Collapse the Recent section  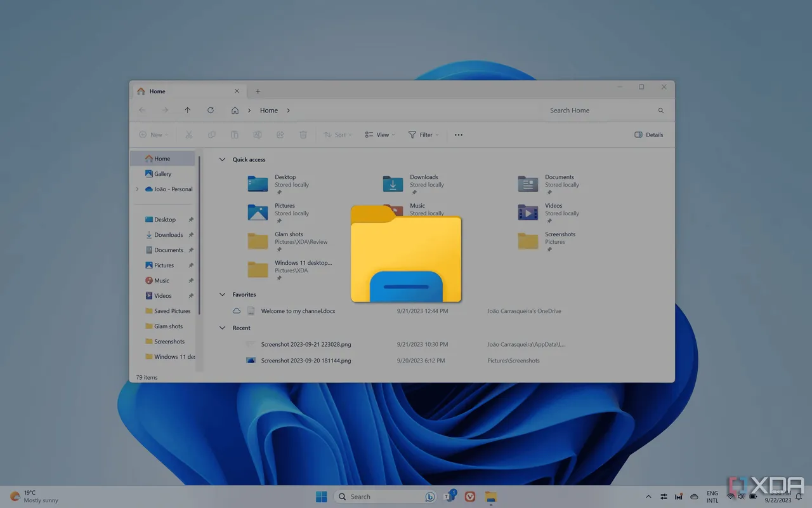click(222, 328)
